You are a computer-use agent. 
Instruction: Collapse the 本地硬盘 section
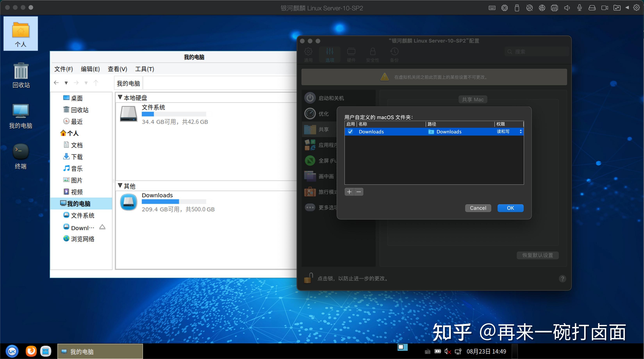[x=120, y=97]
